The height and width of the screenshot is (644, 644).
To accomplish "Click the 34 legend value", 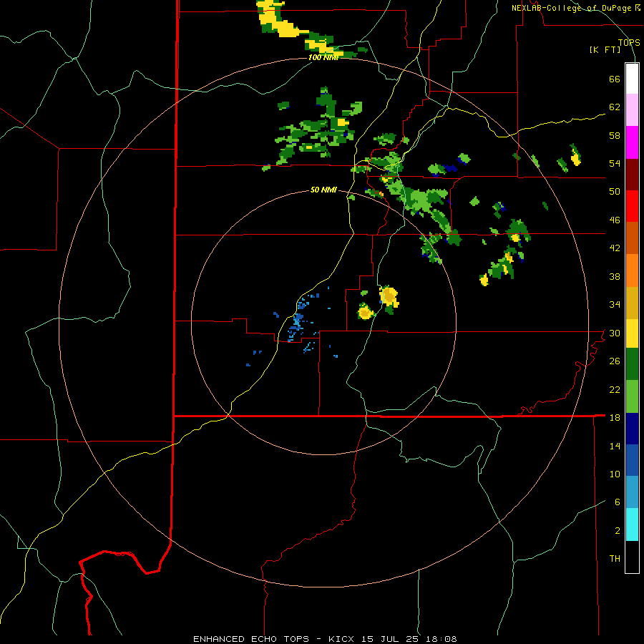I will [x=615, y=304].
